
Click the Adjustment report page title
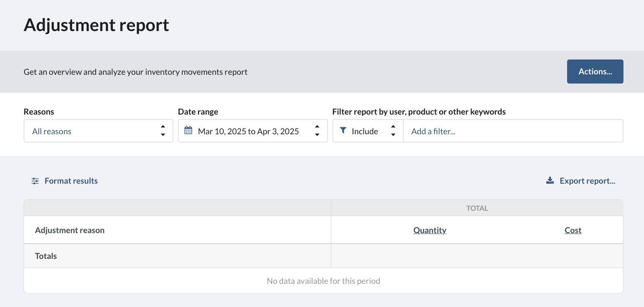click(96, 25)
